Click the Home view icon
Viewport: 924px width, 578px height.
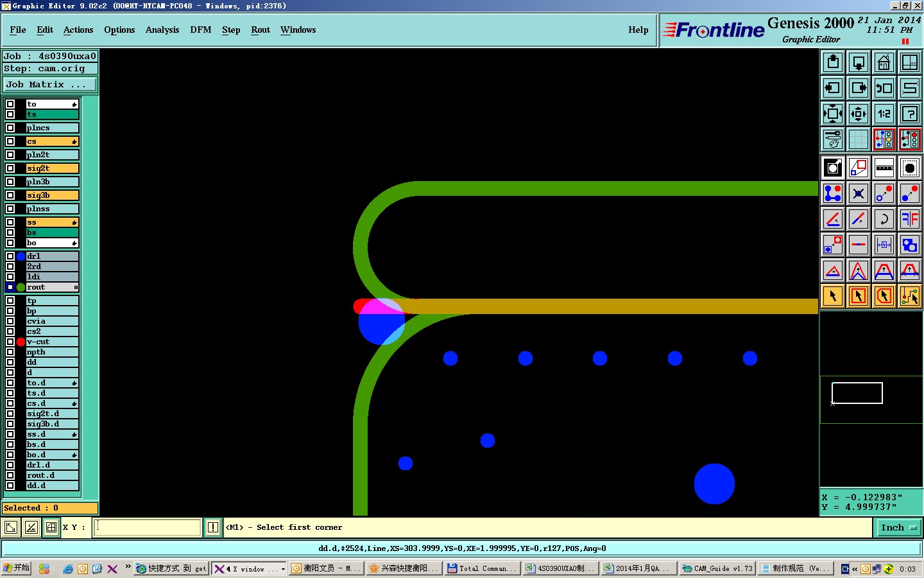point(884,62)
